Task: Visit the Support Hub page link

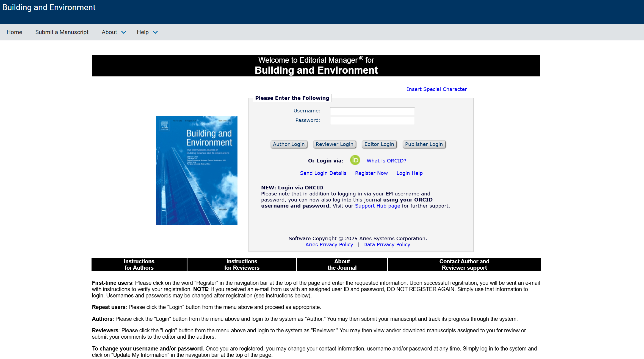Action: click(378, 206)
